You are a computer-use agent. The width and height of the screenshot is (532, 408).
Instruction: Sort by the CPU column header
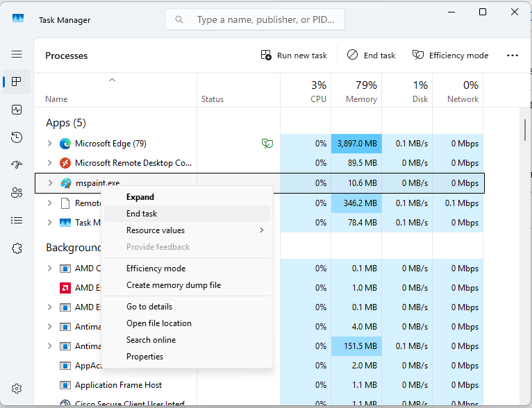coord(306,91)
